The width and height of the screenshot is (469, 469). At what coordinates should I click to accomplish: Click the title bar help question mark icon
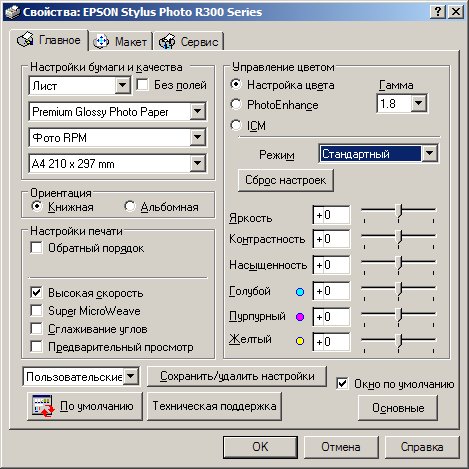coord(438,12)
